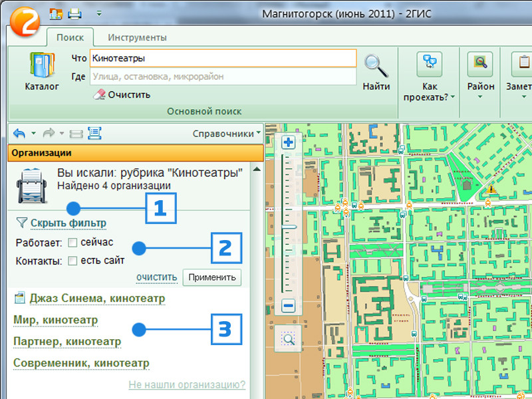Click the collapsed list view icon
The image size is (532, 399).
[x=76, y=134]
